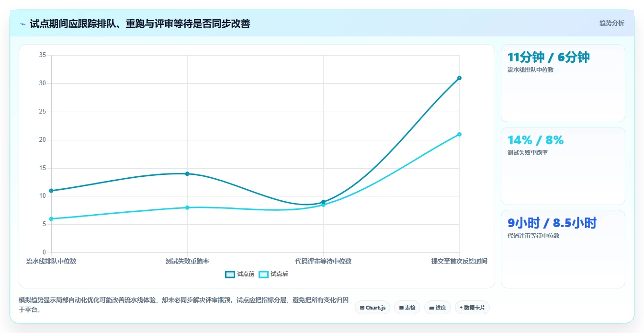This screenshot has width=644, height=333.
Task: Click the y-axis value 20
Action: 42,140
